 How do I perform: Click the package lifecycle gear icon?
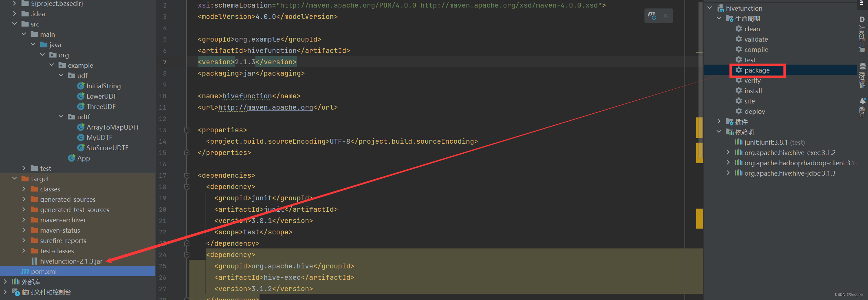(x=738, y=70)
